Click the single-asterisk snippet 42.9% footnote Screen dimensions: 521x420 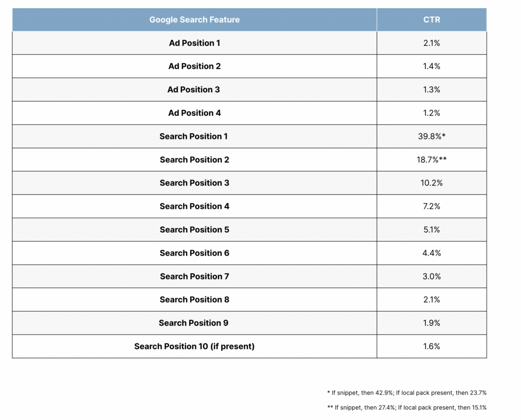(x=407, y=392)
